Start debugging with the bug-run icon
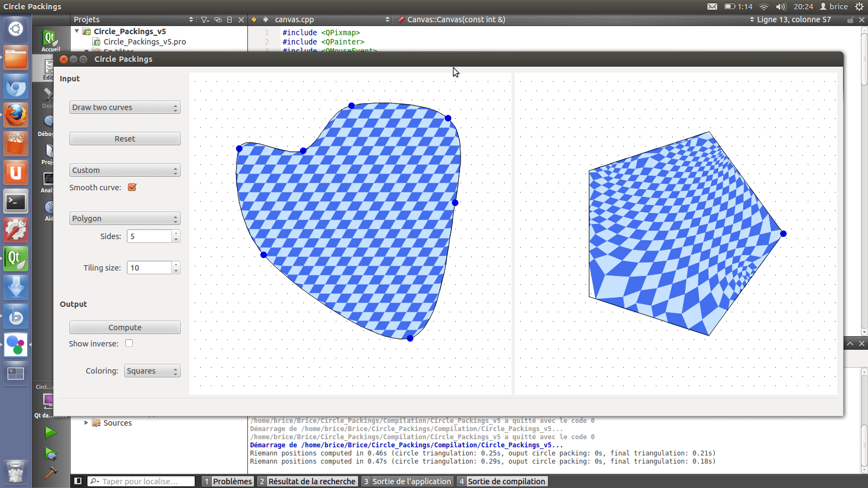 pos(50,453)
